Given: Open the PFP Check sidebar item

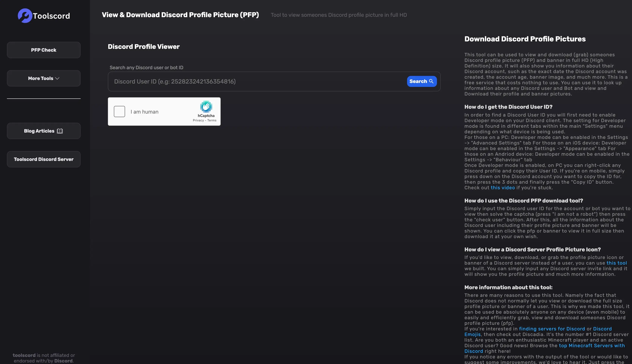Looking at the screenshot, I should (43, 50).
